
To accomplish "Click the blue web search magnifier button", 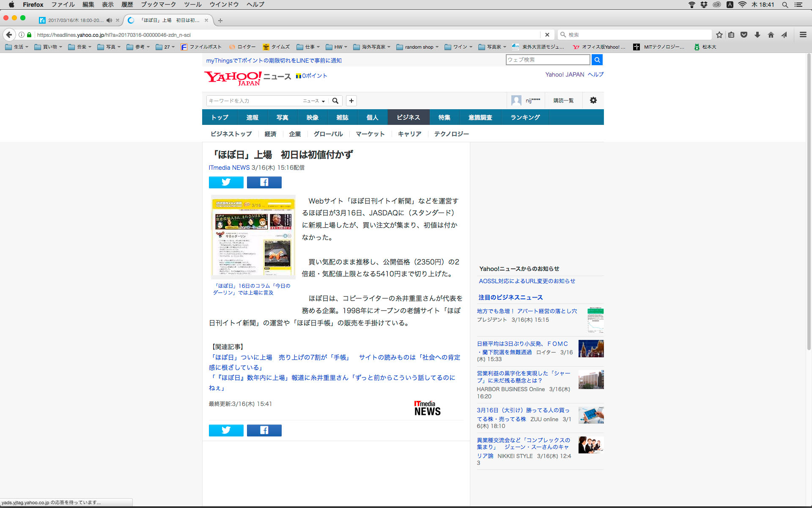I will [597, 60].
